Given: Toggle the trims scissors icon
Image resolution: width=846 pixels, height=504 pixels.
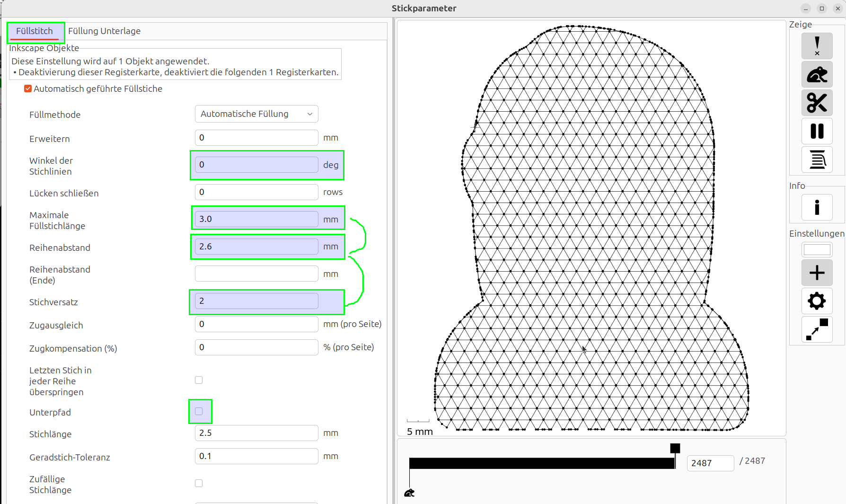Looking at the screenshot, I should pos(817,103).
